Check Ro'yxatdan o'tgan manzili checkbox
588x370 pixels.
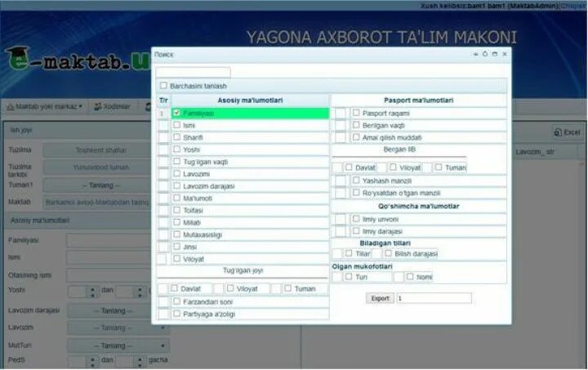tap(356, 192)
